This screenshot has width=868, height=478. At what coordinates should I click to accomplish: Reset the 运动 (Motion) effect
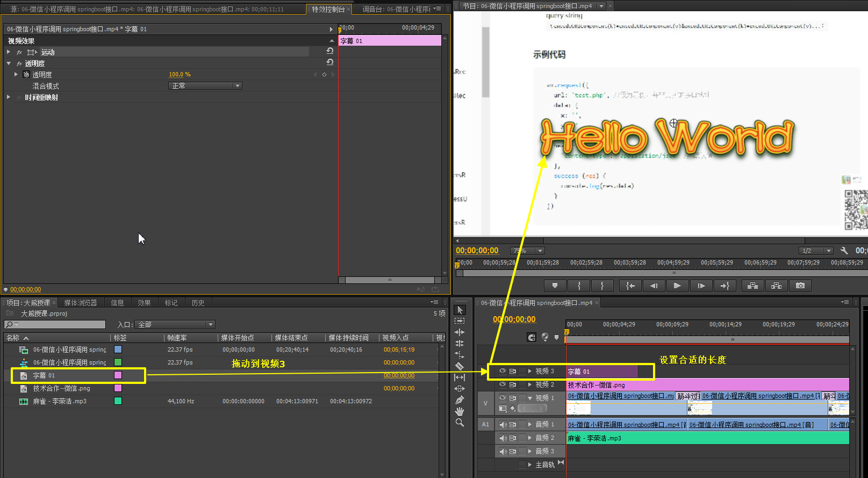(330, 51)
